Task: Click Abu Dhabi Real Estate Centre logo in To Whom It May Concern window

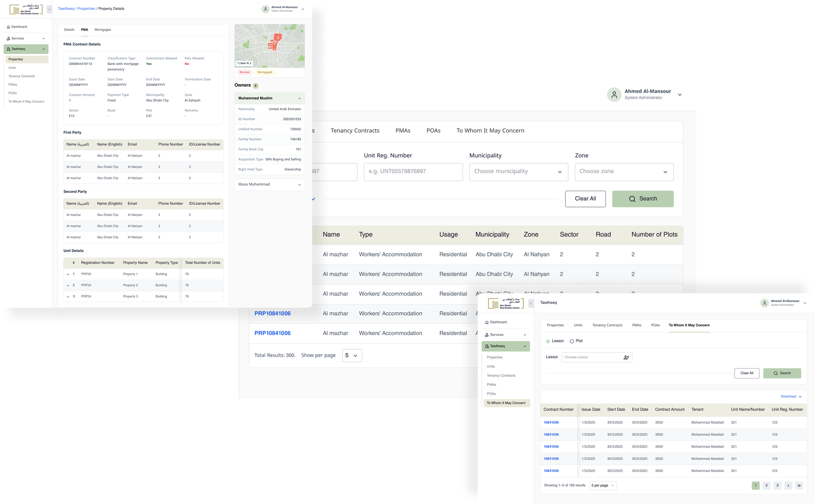Action: pos(505,303)
